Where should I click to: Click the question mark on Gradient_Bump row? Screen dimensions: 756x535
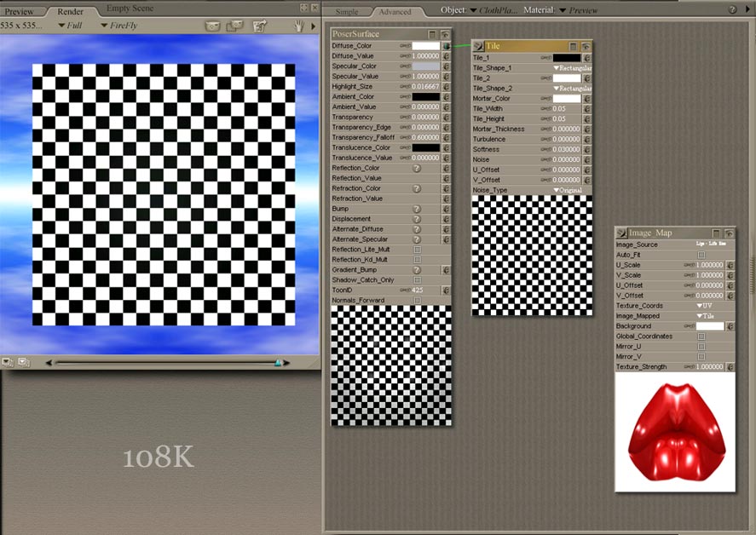[417, 270]
